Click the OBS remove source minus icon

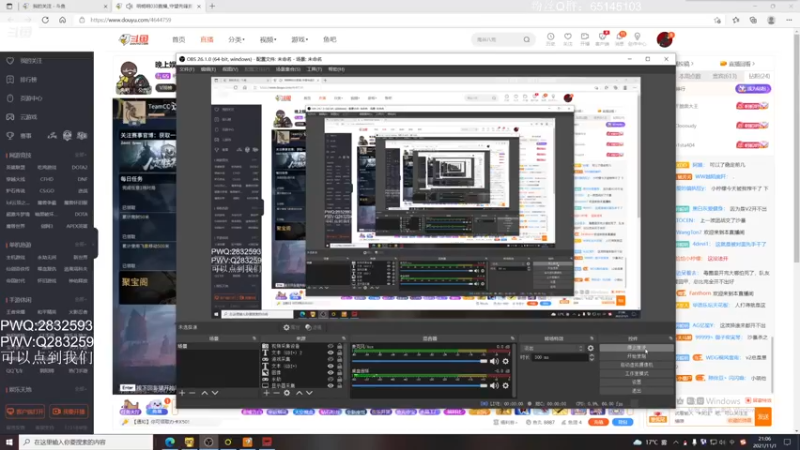click(x=277, y=393)
